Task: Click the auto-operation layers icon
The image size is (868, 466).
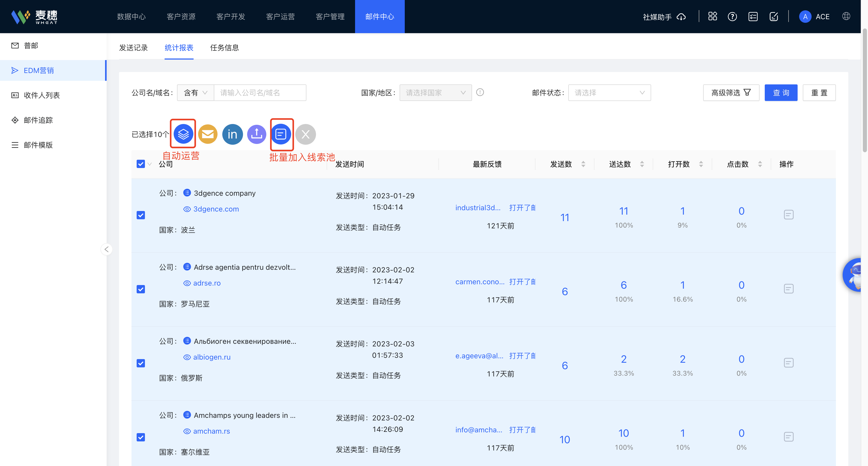Action: [183, 134]
